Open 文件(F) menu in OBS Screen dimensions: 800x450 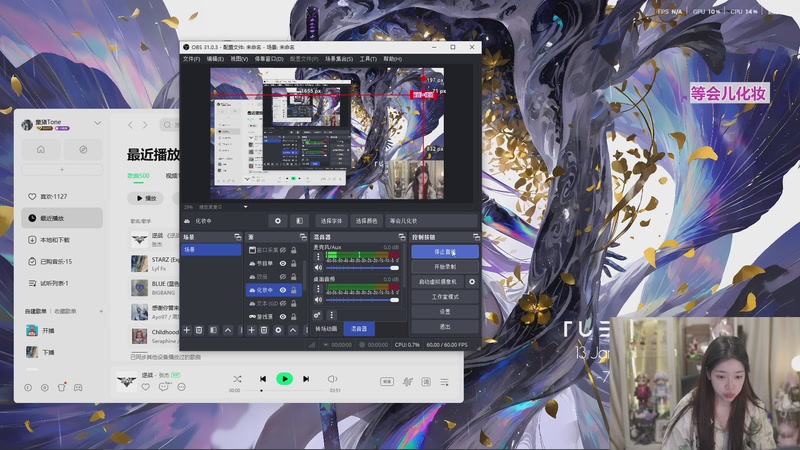coord(191,59)
